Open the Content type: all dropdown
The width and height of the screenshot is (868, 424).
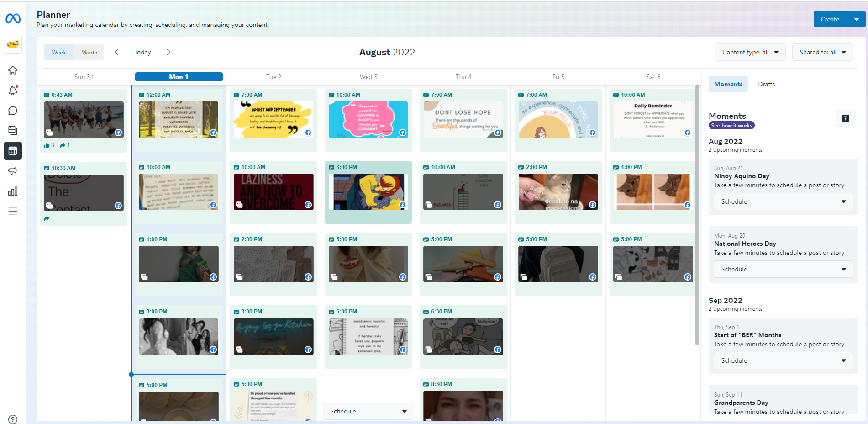point(750,52)
